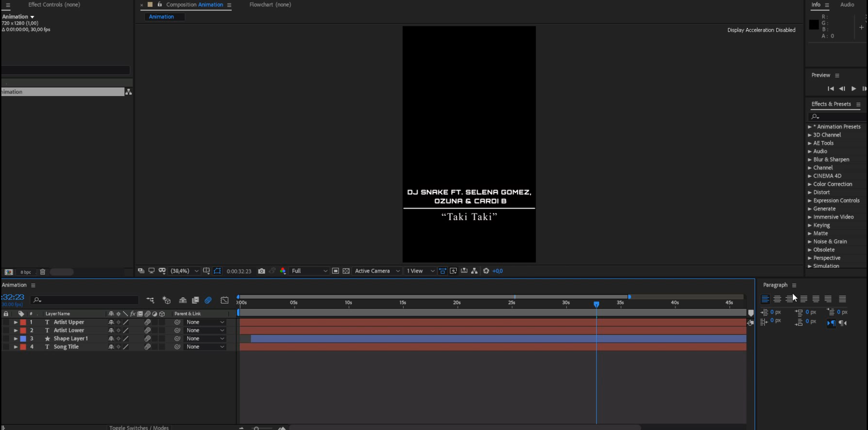Click the red label color of Artist Upper
868x430 pixels.
(x=23, y=323)
